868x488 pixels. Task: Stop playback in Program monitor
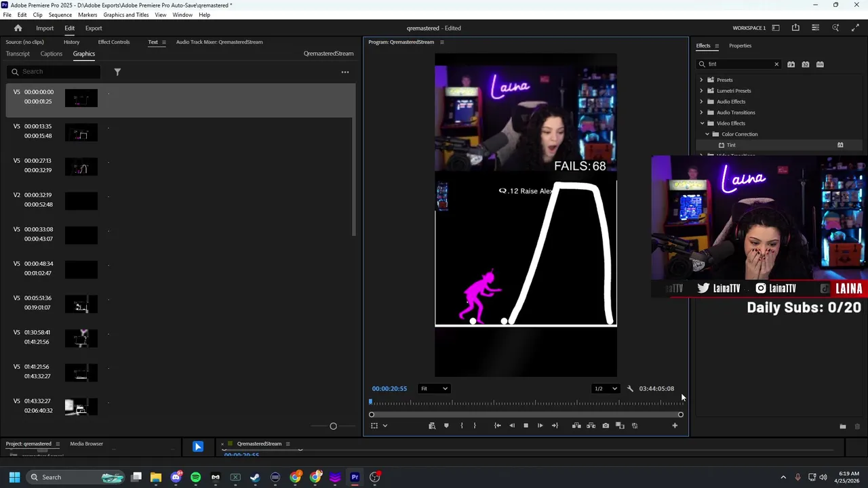pyautogui.click(x=526, y=426)
